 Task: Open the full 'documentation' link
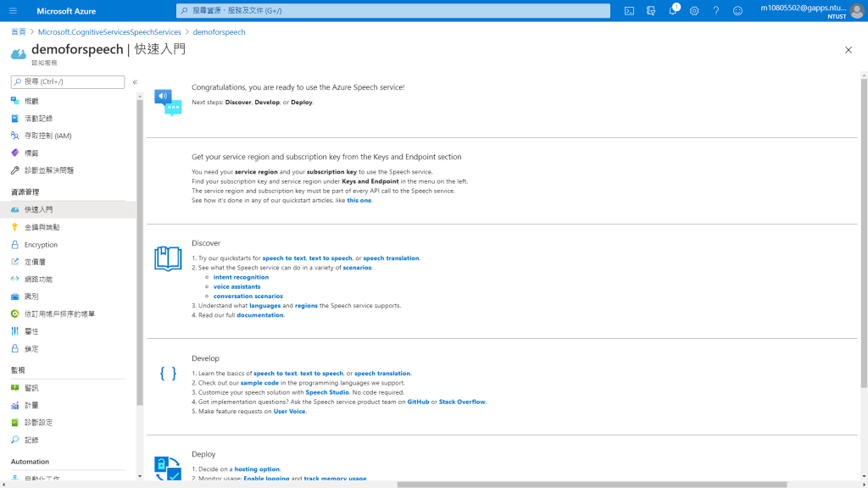pos(260,315)
